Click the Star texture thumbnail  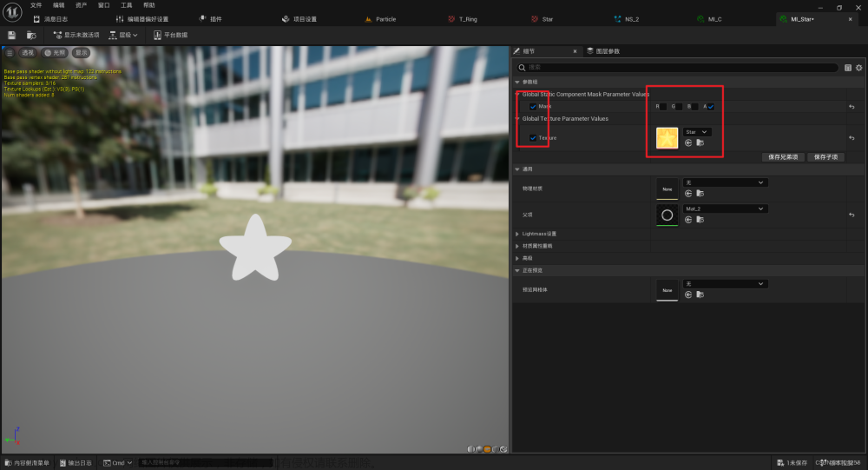click(667, 138)
